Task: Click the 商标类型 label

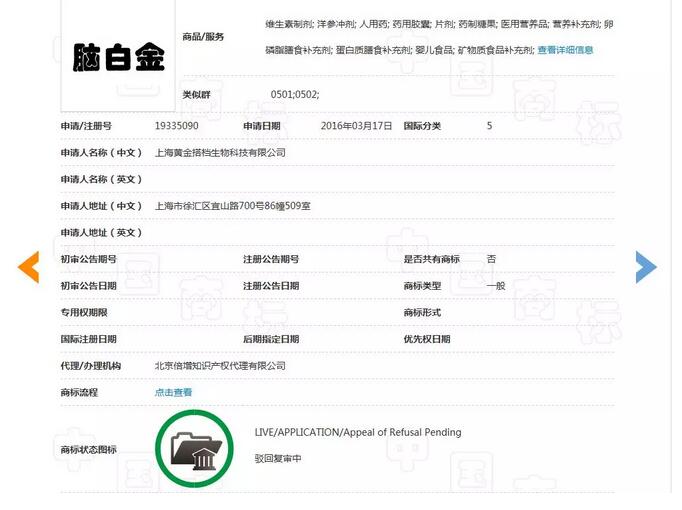Action: point(422,286)
